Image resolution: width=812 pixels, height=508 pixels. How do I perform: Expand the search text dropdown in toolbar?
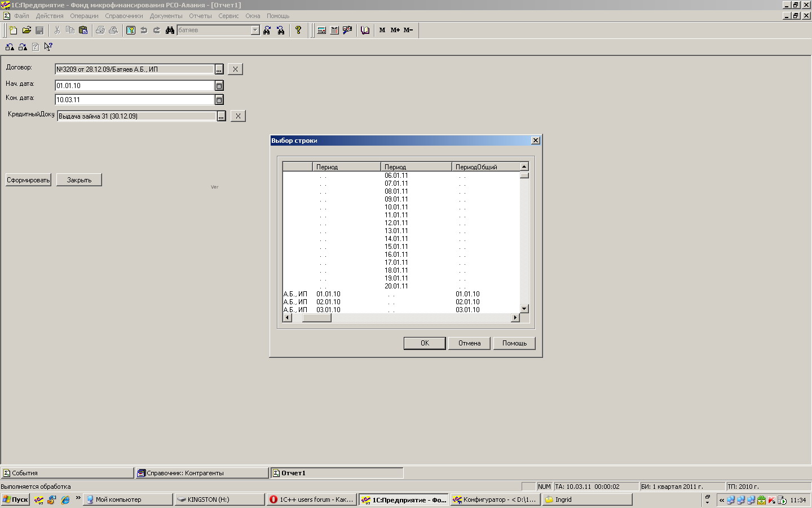[255, 30]
